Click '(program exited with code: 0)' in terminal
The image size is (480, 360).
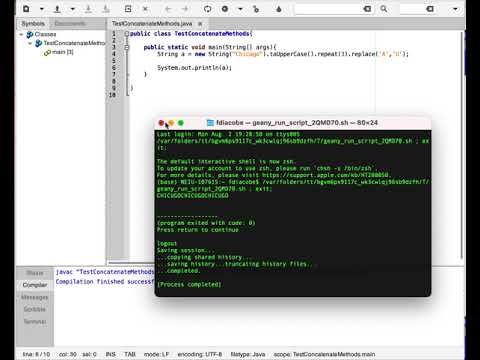[206, 223]
